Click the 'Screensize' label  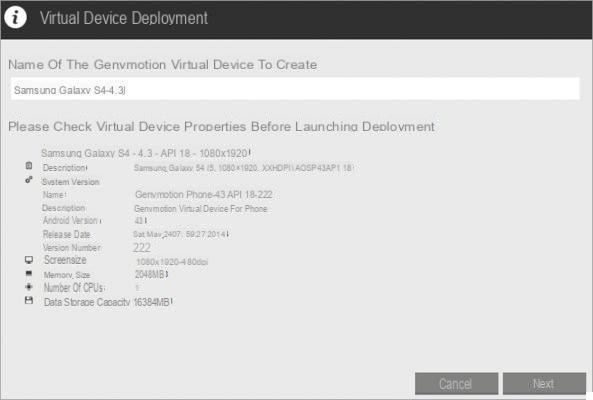click(65, 260)
